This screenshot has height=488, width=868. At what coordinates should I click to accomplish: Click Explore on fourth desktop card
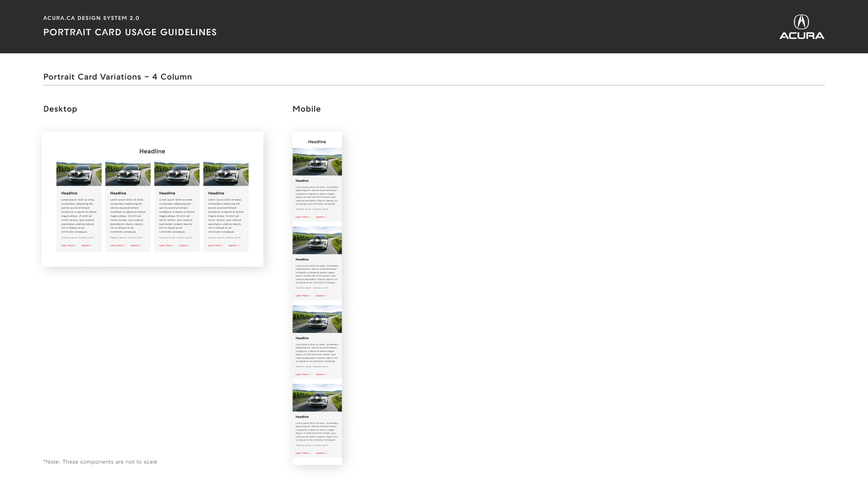point(234,245)
